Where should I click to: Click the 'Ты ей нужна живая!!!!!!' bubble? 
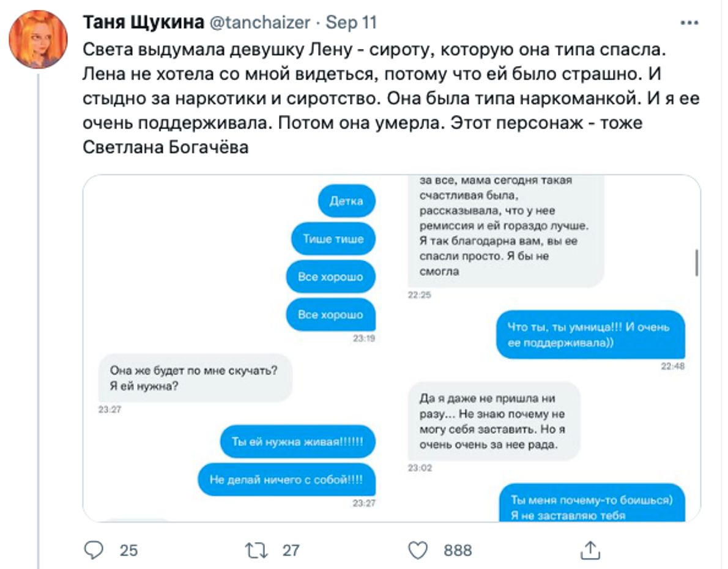tap(297, 442)
